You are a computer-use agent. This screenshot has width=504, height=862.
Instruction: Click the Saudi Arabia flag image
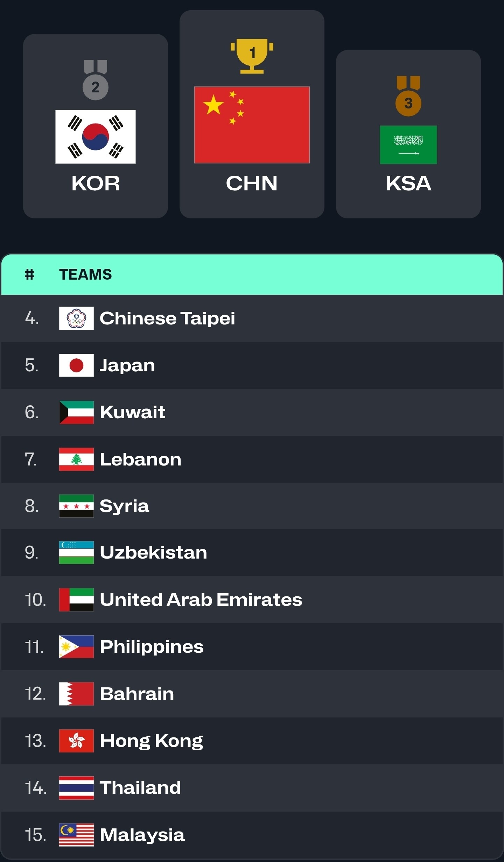click(x=408, y=145)
